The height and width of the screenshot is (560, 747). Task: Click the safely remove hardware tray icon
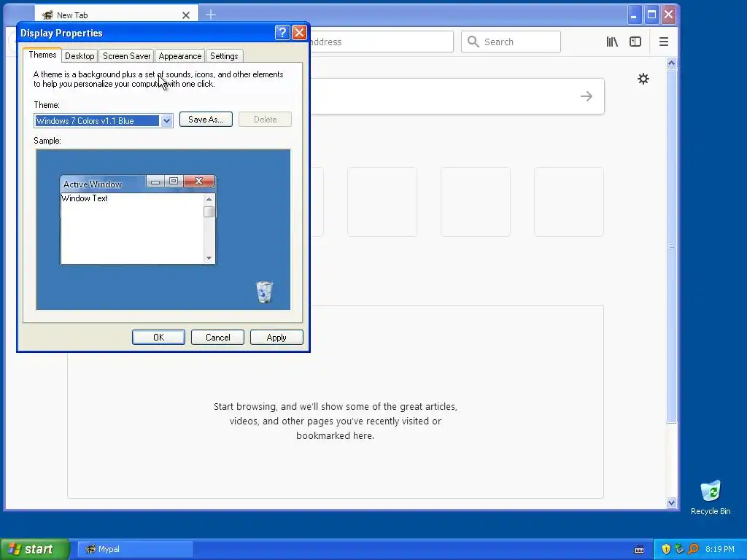[x=679, y=549]
